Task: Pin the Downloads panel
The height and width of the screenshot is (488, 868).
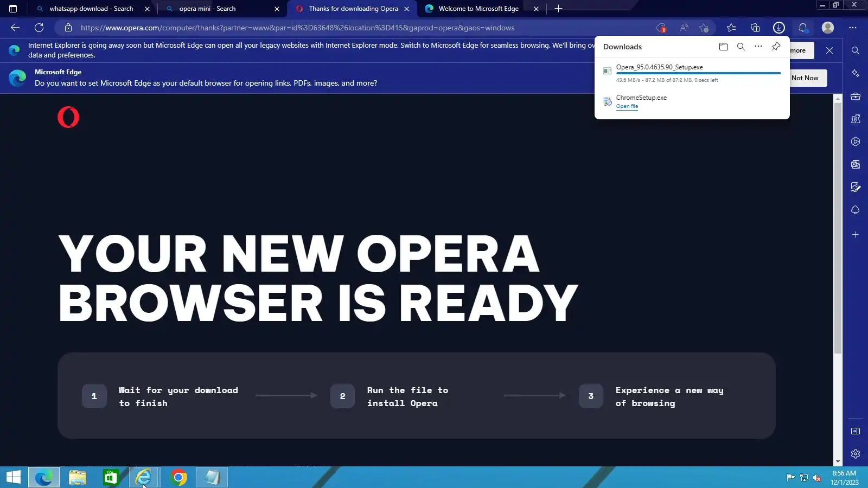Action: point(776,47)
